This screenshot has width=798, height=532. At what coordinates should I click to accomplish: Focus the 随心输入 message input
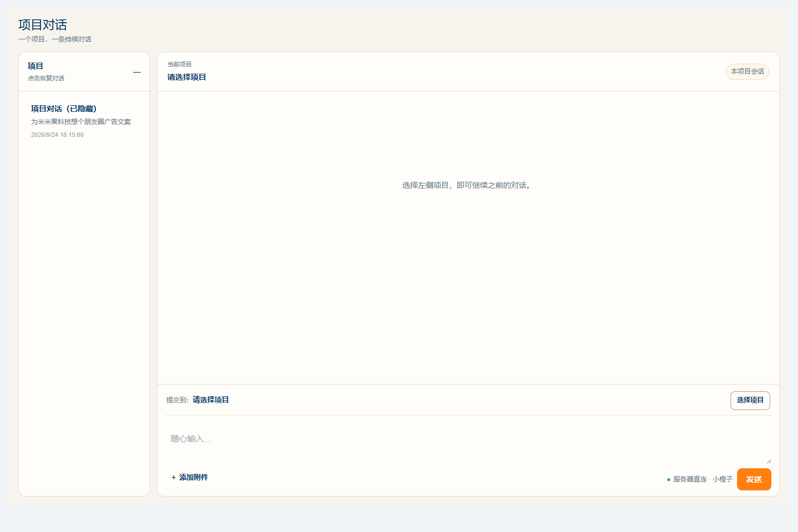click(468, 443)
